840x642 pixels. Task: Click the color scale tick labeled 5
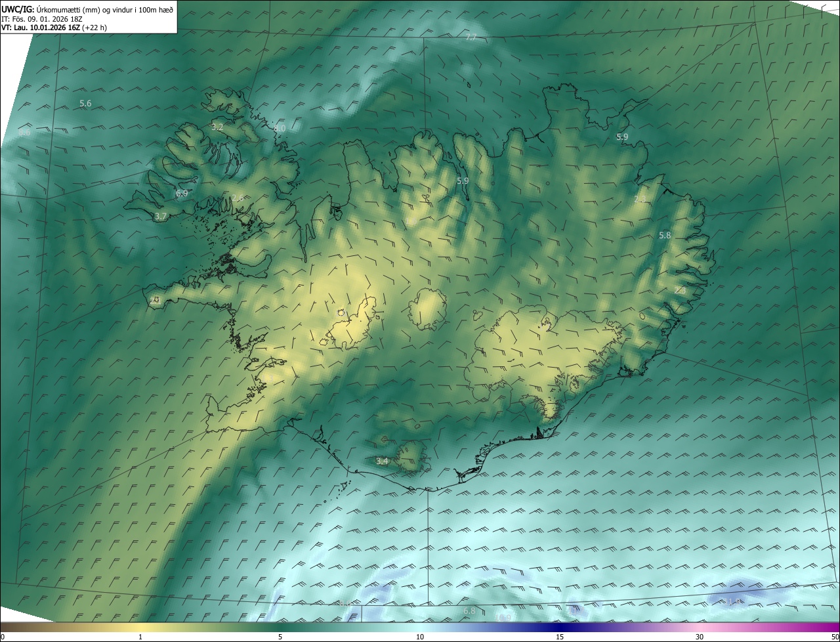coord(280,637)
